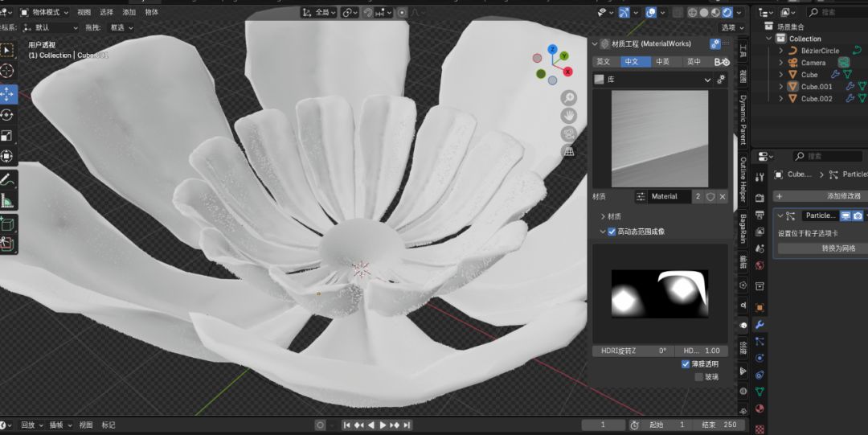Click the zoom magnifier viewport gizmo
The image size is (868, 435).
pyautogui.click(x=568, y=98)
